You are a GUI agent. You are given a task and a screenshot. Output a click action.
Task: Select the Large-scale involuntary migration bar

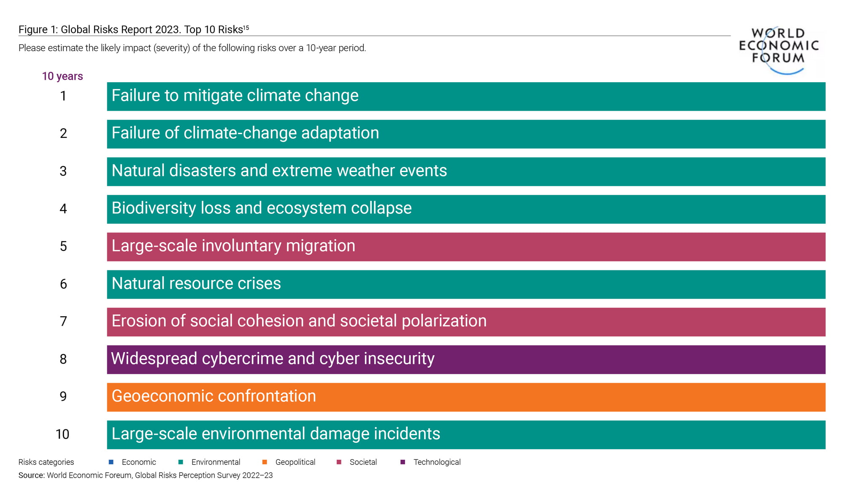466,247
